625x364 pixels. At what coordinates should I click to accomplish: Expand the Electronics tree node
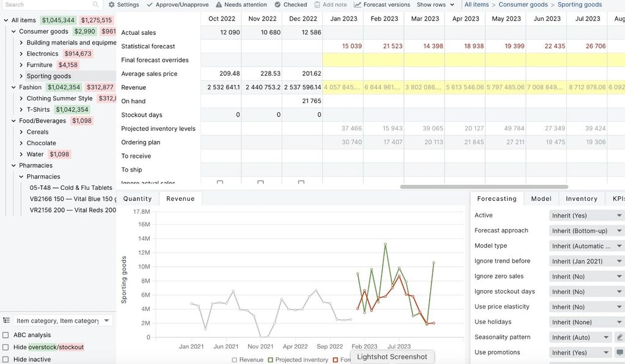21,54
